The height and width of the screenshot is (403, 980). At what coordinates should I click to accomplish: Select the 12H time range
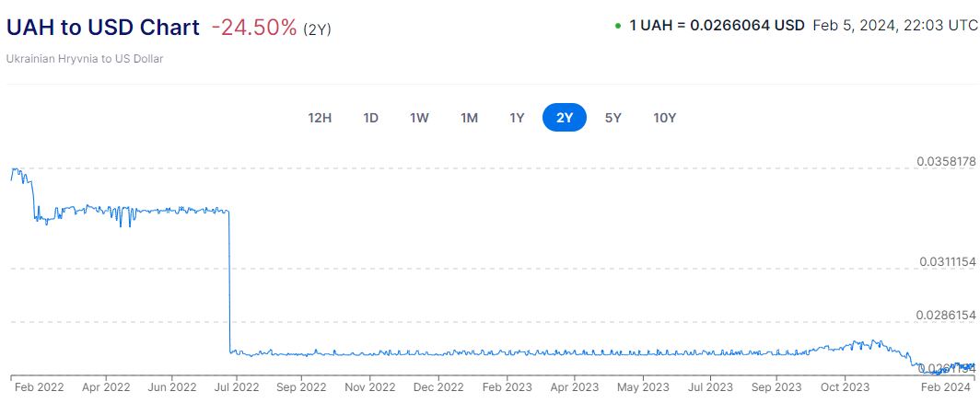(x=320, y=118)
